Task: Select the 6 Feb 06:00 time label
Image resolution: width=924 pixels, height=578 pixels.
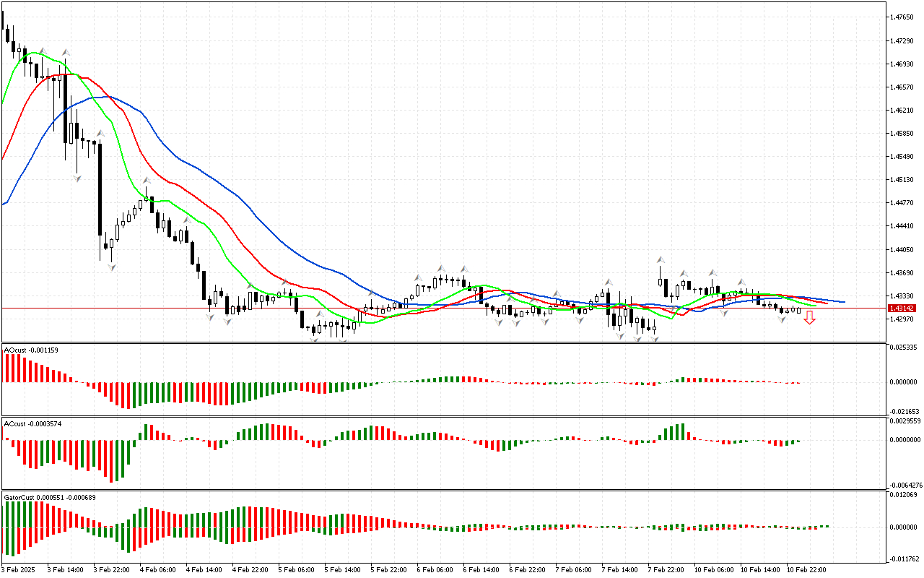Action: coord(435,569)
